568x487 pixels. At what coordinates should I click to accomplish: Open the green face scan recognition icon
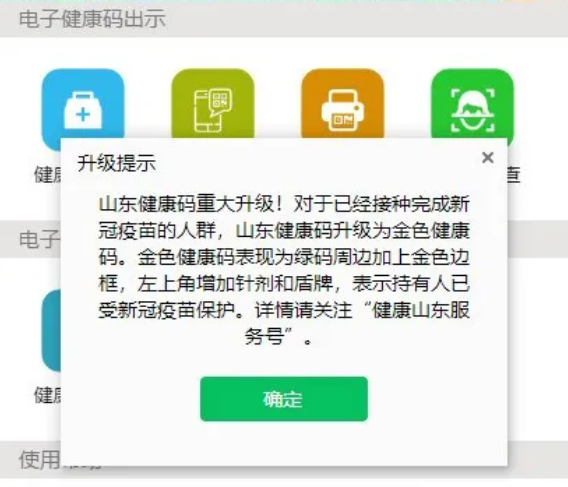472,107
